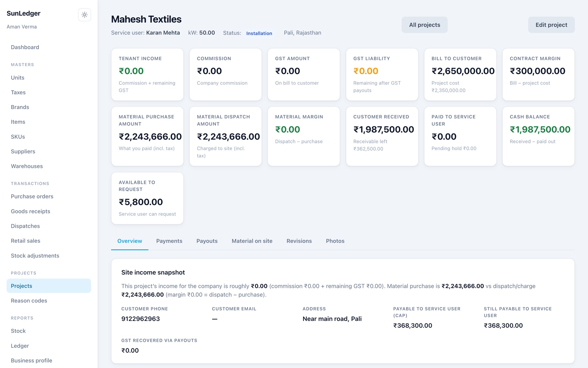588x368 pixels.
Task: Go to Units in the sidebar
Action: [x=49, y=78]
